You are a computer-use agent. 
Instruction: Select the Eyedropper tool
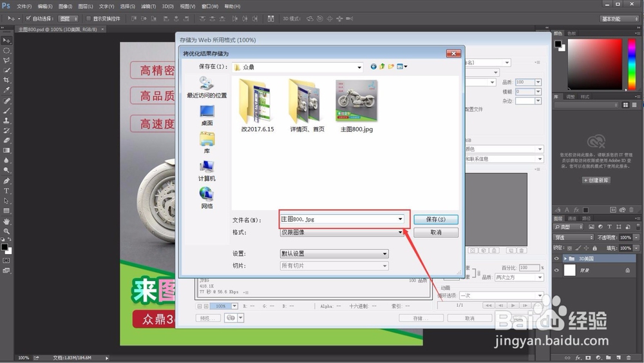pos(6,90)
